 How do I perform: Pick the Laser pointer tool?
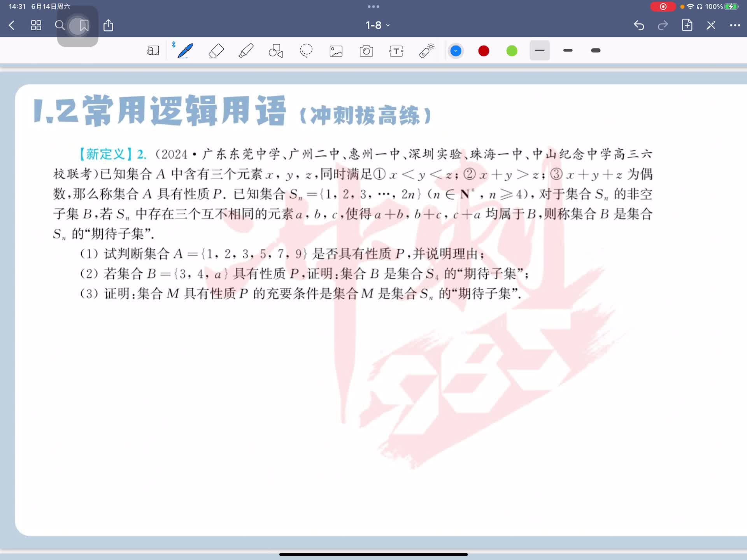426,51
